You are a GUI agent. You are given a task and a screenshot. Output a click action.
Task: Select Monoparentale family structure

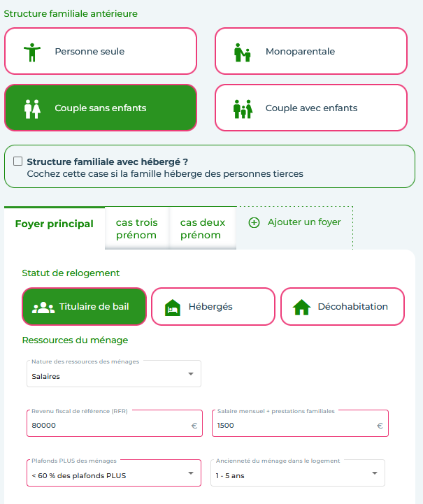click(x=311, y=51)
